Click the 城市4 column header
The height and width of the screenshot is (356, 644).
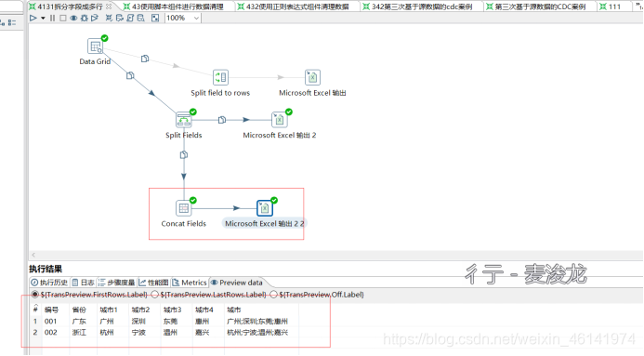click(x=204, y=310)
